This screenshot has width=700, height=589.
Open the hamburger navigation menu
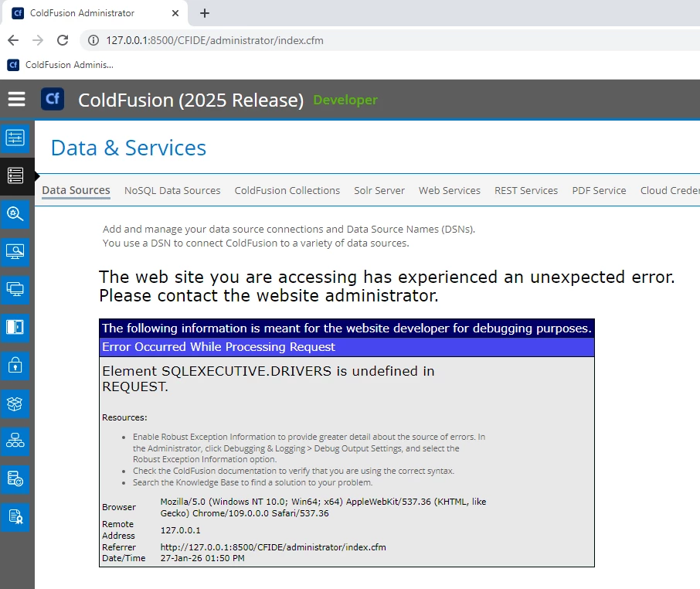pyautogui.click(x=16, y=99)
